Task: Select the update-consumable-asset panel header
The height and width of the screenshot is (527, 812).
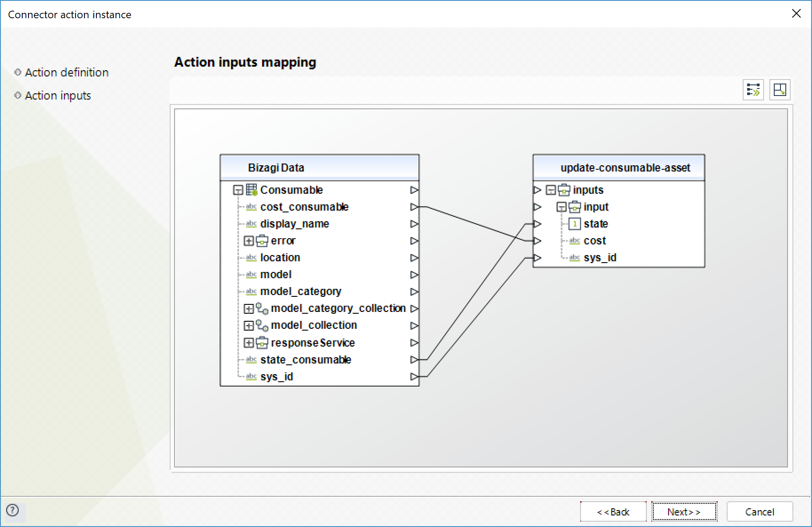Action: click(619, 168)
